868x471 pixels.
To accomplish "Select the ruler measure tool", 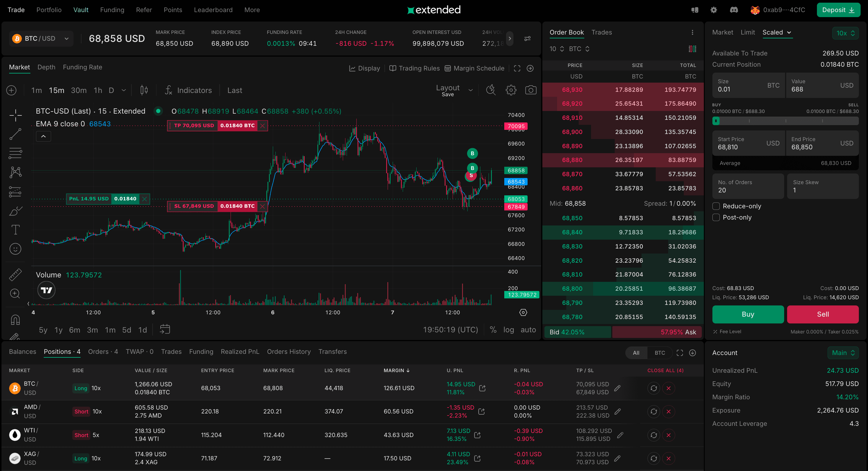I will click(15, 274).
